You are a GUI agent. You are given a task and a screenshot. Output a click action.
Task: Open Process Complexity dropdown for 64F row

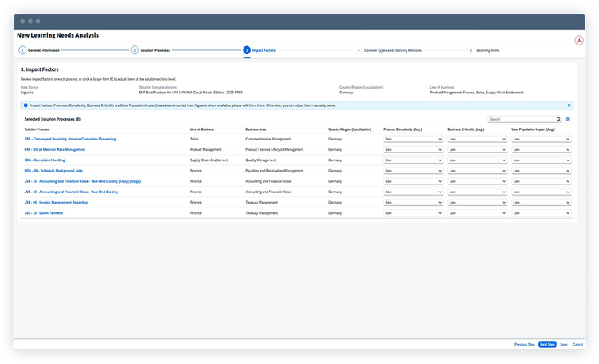(x=414, y=150)
